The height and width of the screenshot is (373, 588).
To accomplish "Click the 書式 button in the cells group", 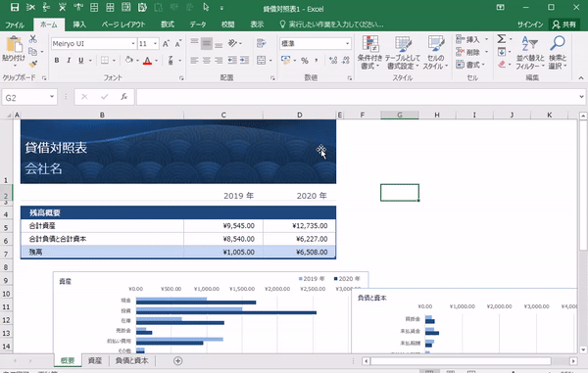I will (470, 65).
